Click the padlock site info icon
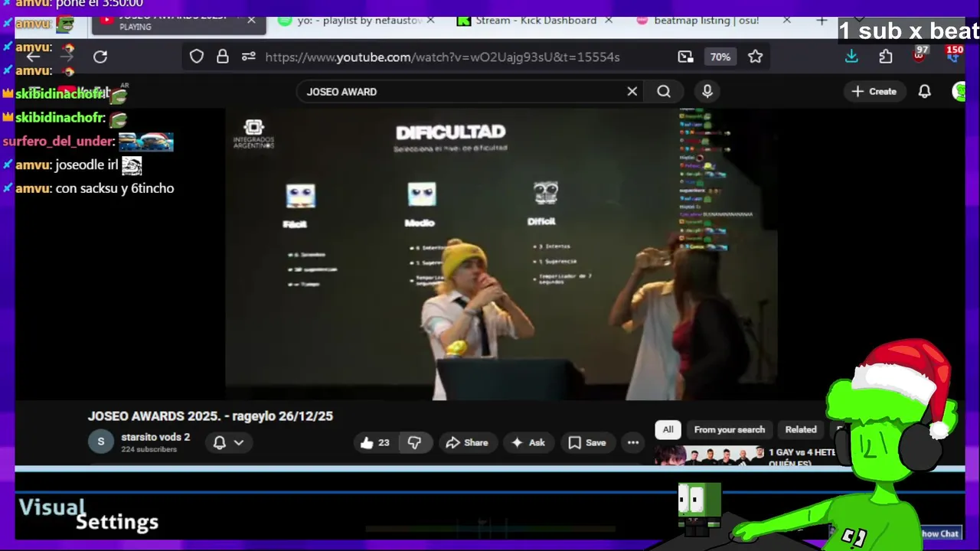The height and width of the screenshot is (551, 980). pyautogui.click(x=222, y=57)
